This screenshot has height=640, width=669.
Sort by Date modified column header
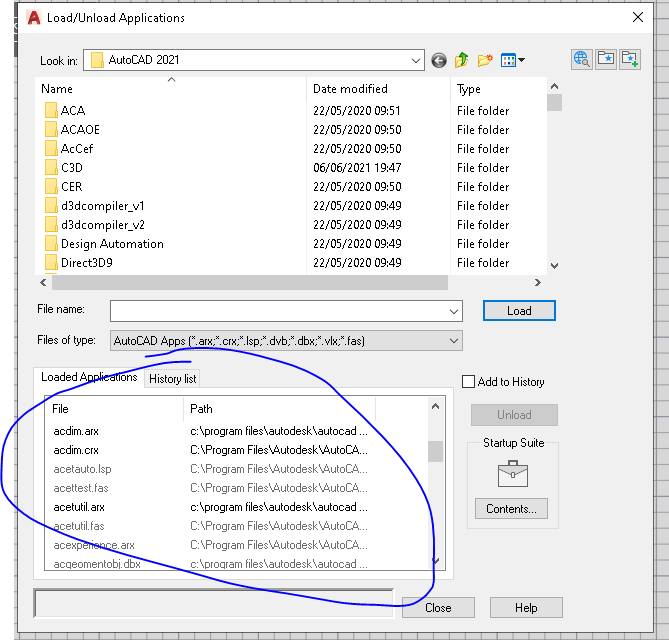378,89
